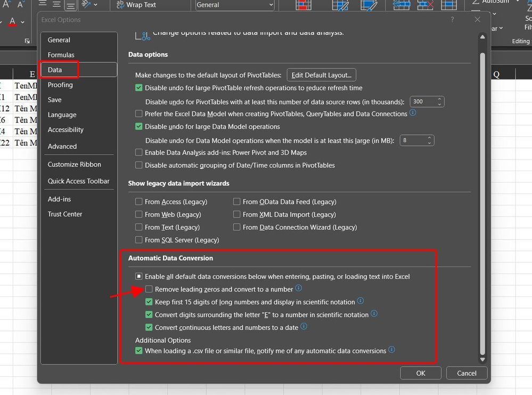
Task: Click Decrease Font Size in Excel ribbon
Action: pyautogui.click(x=20, y=4)
